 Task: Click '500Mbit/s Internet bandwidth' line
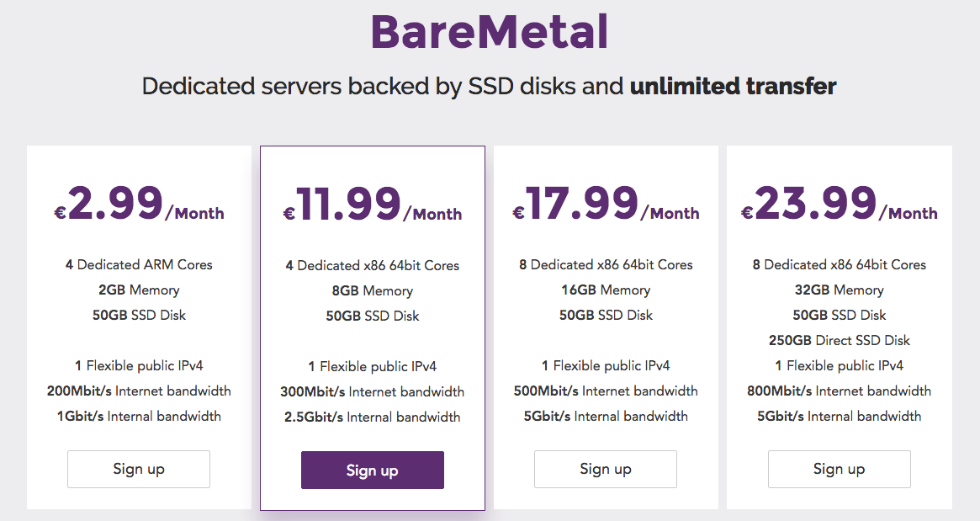pos(606,391)
